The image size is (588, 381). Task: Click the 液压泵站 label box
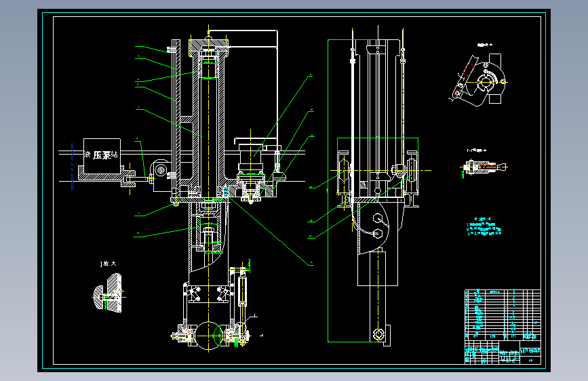tap(102, 156)
